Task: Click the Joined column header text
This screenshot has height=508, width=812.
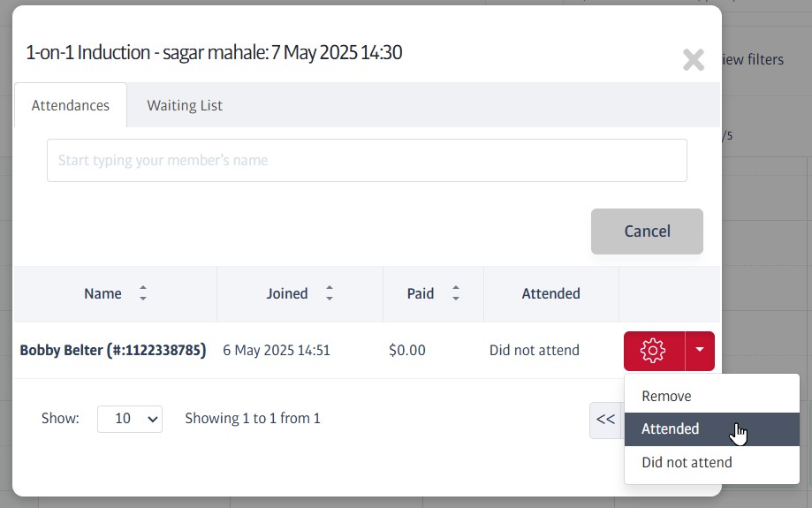Action: click(x=287, y=293)
